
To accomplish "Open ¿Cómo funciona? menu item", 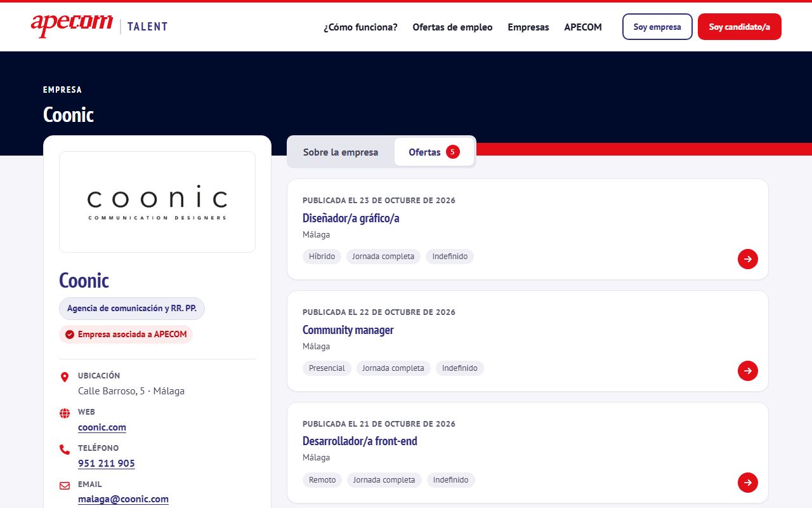I will coord(360,27).
